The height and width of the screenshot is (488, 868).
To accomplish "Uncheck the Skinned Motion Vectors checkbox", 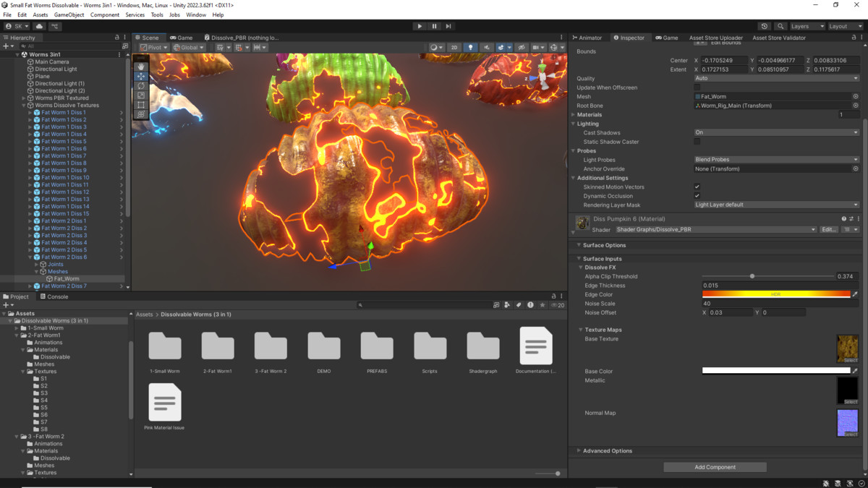I will (x=697, y=187).
